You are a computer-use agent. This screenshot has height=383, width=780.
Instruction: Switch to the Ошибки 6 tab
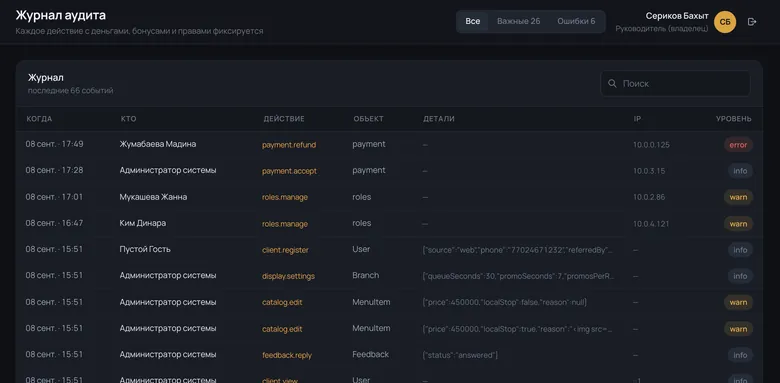[576, 21]
